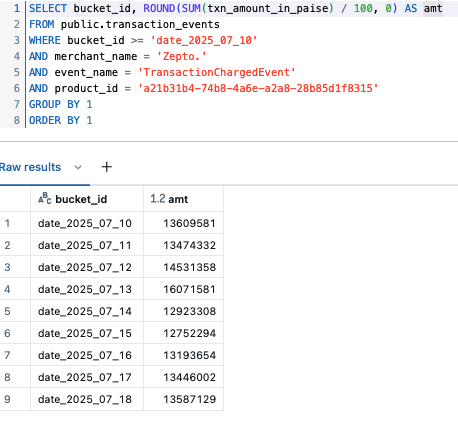
Task: Add a new visualization with plus icon
Action: (x=107, y=167)
